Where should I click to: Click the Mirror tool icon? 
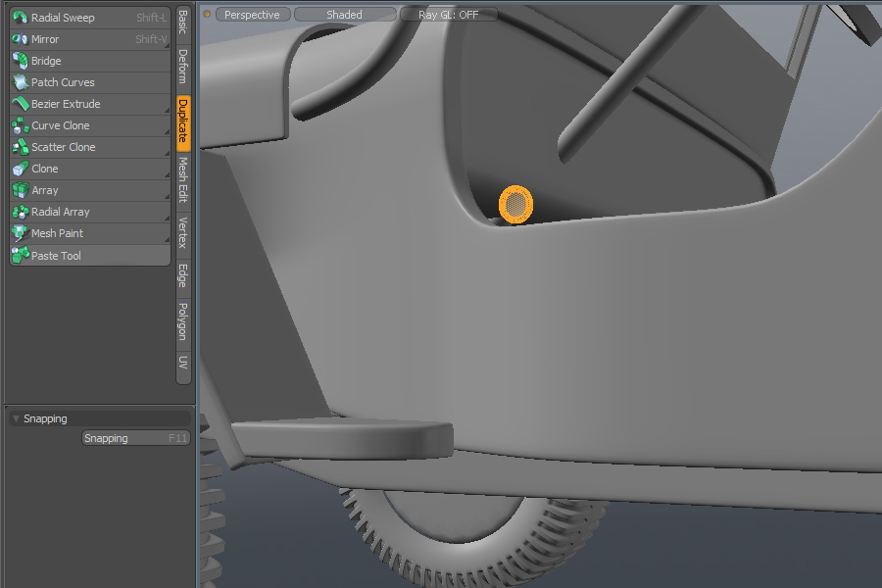tap(21, 39)
